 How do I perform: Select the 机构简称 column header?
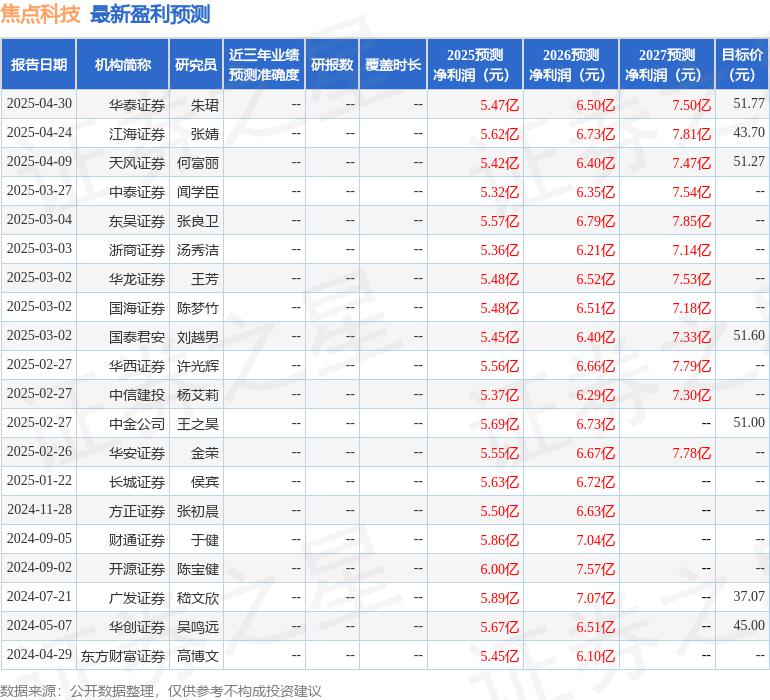tap(123, 65)
